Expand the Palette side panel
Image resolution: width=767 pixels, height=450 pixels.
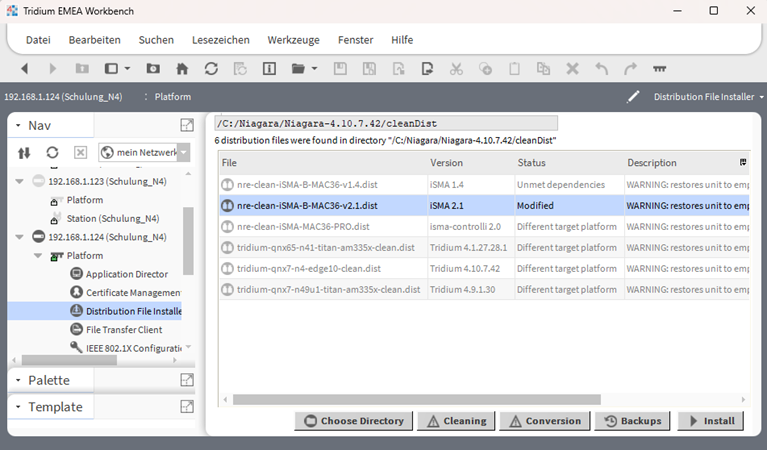click(x=18, y=381)
